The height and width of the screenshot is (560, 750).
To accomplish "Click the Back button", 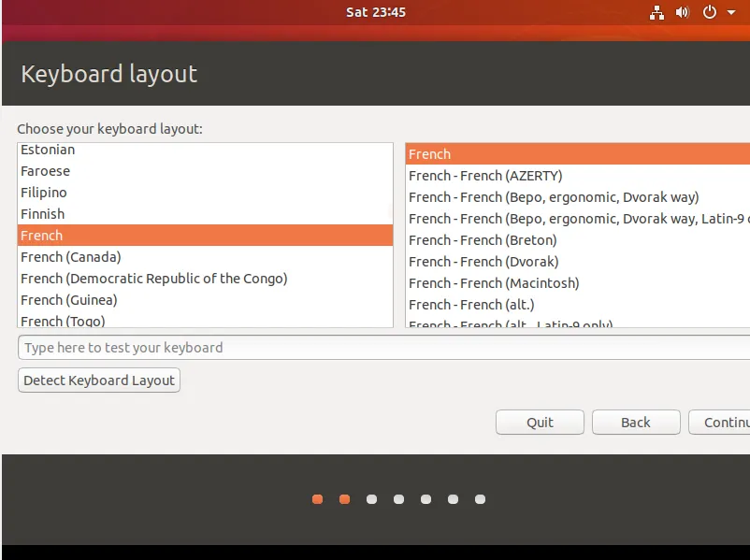I will click(x=636, y=422).
